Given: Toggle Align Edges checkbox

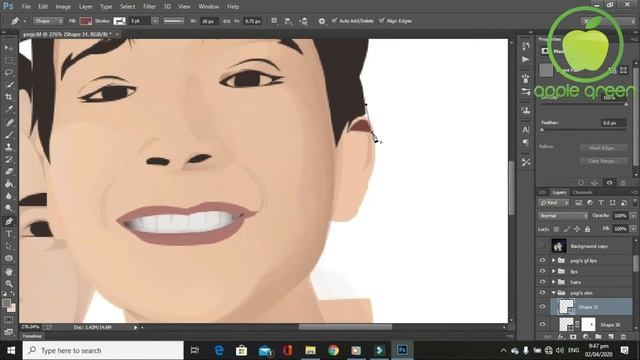Looking at the screenshot, I should point(382,20).
